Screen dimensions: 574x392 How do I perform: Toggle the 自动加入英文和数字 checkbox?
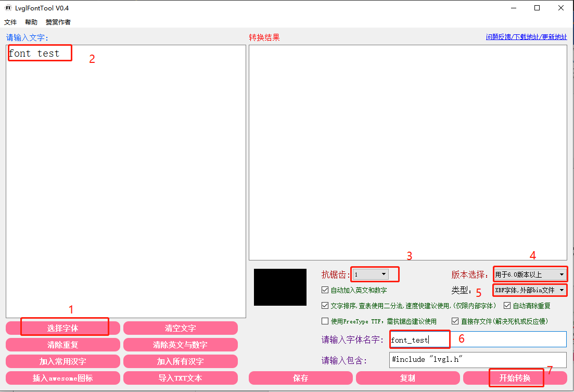tap(325, 290)
